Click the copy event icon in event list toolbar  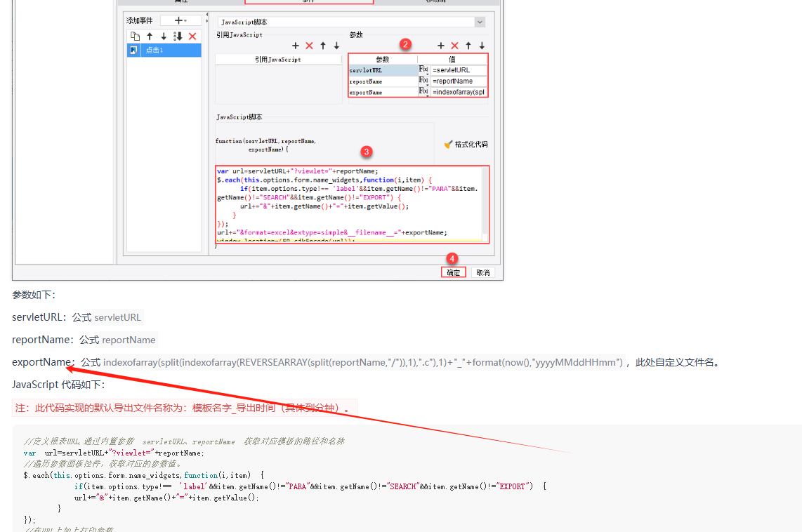136,36
